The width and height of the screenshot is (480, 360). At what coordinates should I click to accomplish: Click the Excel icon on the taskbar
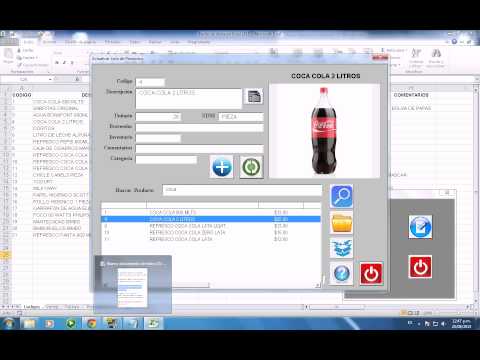click(x=153, y=323)
